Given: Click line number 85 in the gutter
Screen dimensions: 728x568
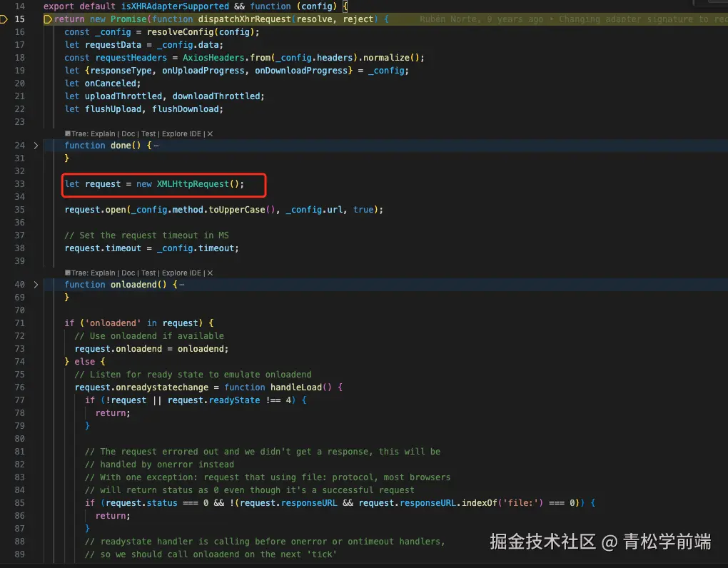Looking at the screenshot, I should pos(19,502).
